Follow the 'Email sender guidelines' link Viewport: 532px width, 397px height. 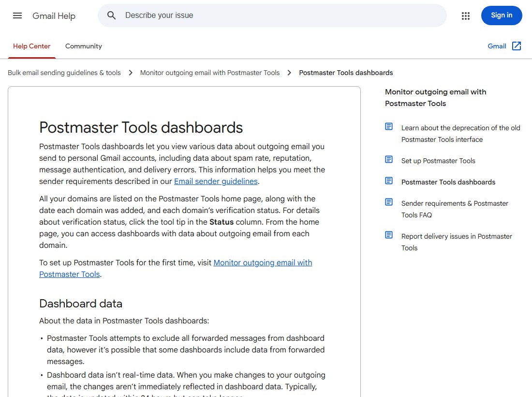pos(216,182)
